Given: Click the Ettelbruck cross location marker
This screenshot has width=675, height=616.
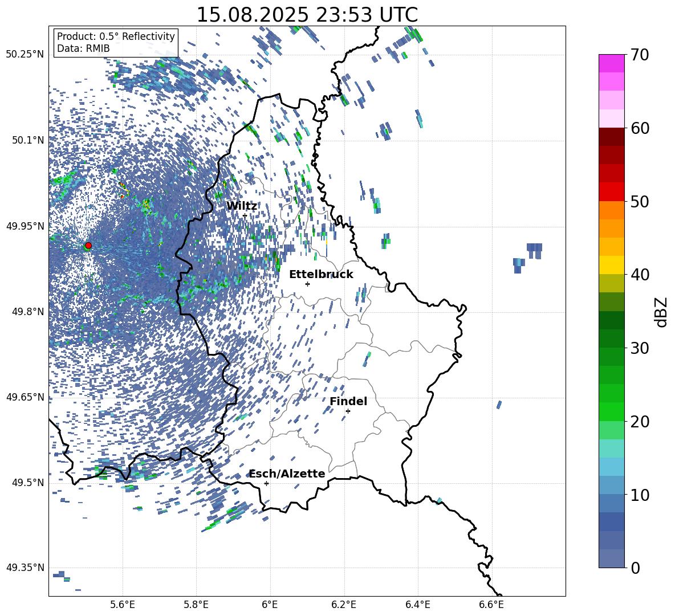Looking at the screenshot, I should 307,284.
